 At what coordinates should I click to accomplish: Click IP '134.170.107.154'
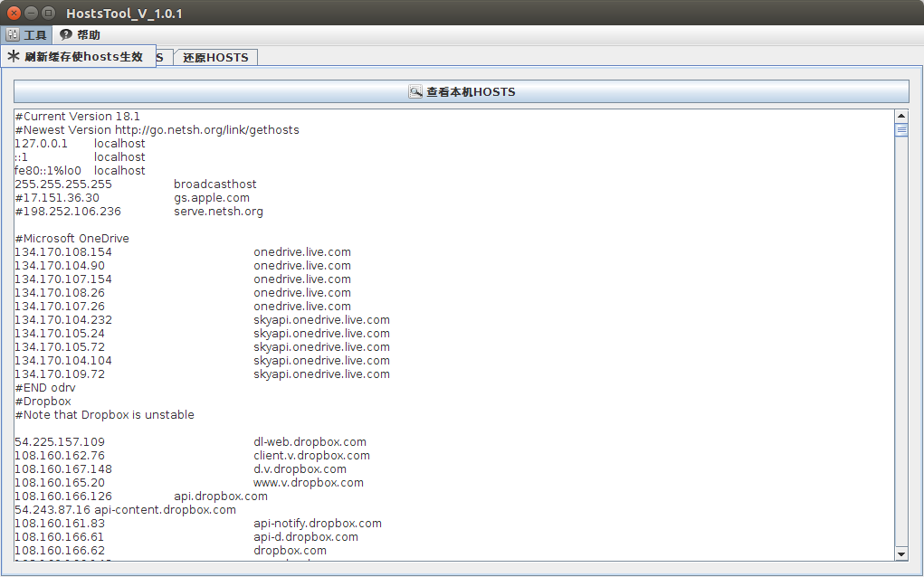pos(63,279)
